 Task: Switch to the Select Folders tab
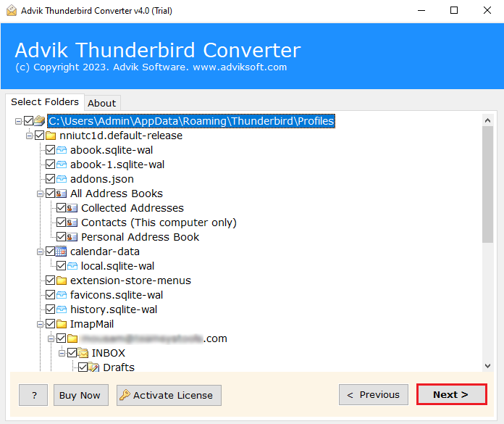tap(45, 102)
